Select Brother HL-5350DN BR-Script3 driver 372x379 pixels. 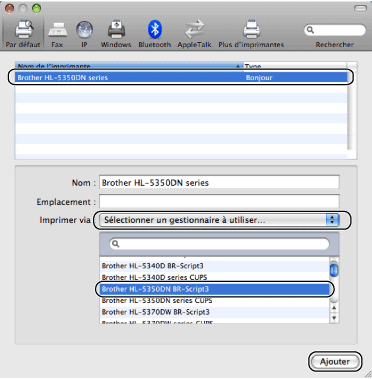[214, 289]
